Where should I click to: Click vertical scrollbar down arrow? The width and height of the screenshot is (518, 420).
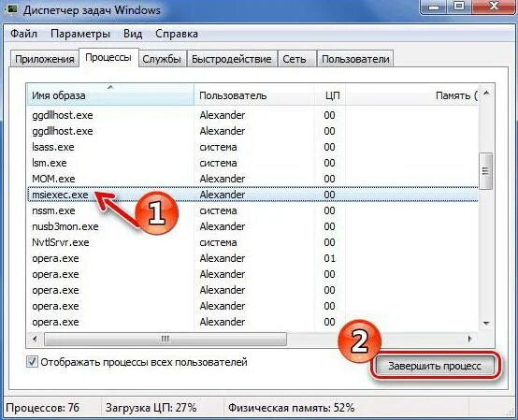(486, 323)
